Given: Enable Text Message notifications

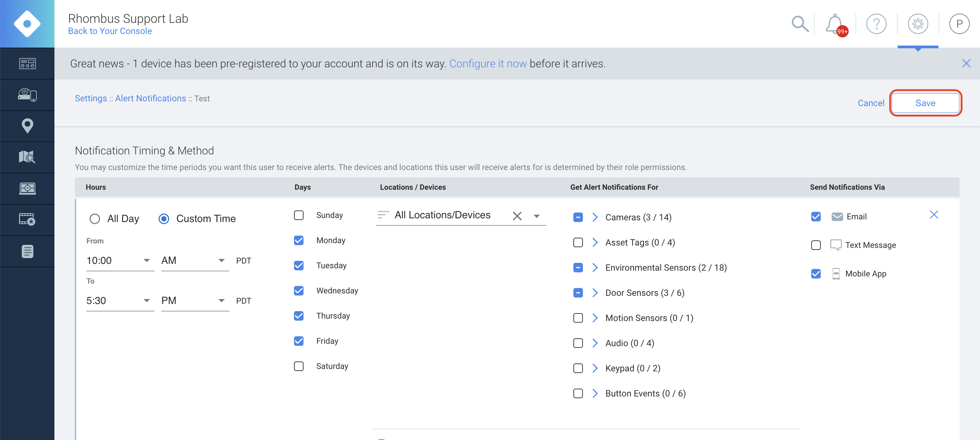Looking at the screenshot, I should pyautogui.click(x=816, y=245).
